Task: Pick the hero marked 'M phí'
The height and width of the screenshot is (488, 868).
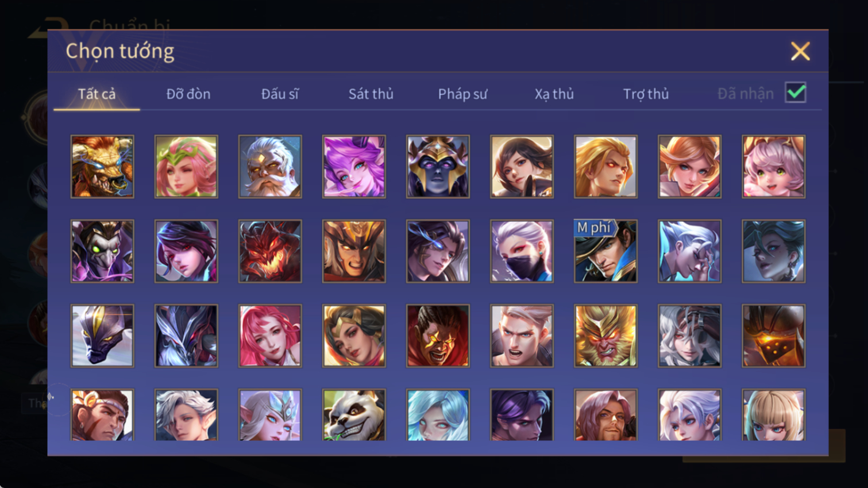Action: (605, 251)
